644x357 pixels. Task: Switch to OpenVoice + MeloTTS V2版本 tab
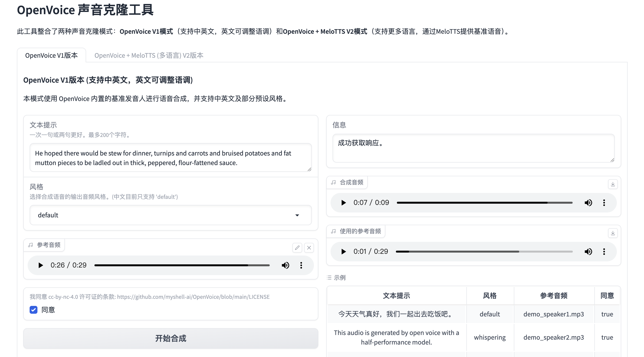pyautogui.click(x=149, y=55)
